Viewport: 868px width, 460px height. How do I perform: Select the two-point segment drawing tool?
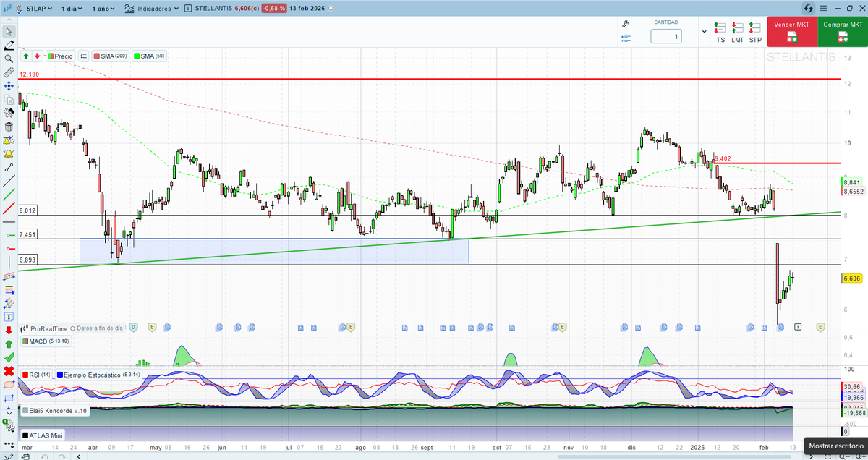pyautogui.click(x=9, y=168)
